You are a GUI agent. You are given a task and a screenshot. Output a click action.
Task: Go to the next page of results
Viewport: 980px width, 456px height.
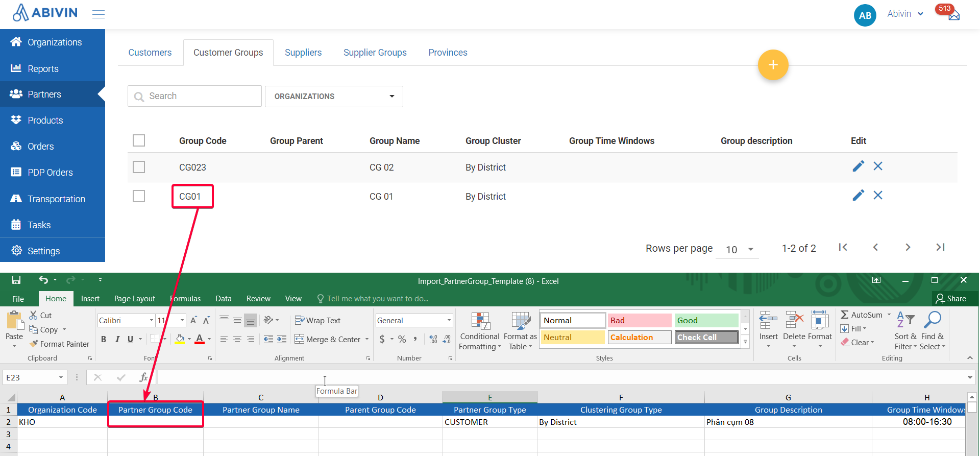click(x=908, y=247)
